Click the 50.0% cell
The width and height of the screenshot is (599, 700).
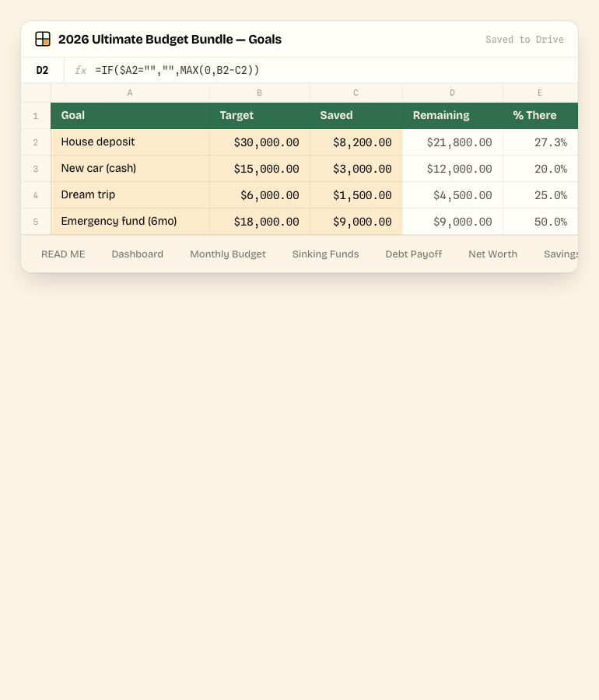[x=540, y=221]
